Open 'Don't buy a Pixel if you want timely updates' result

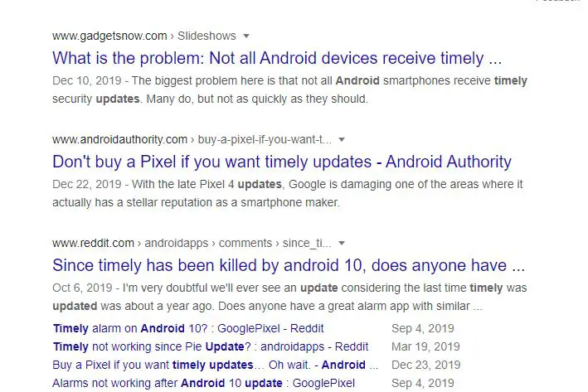point(282,162)
